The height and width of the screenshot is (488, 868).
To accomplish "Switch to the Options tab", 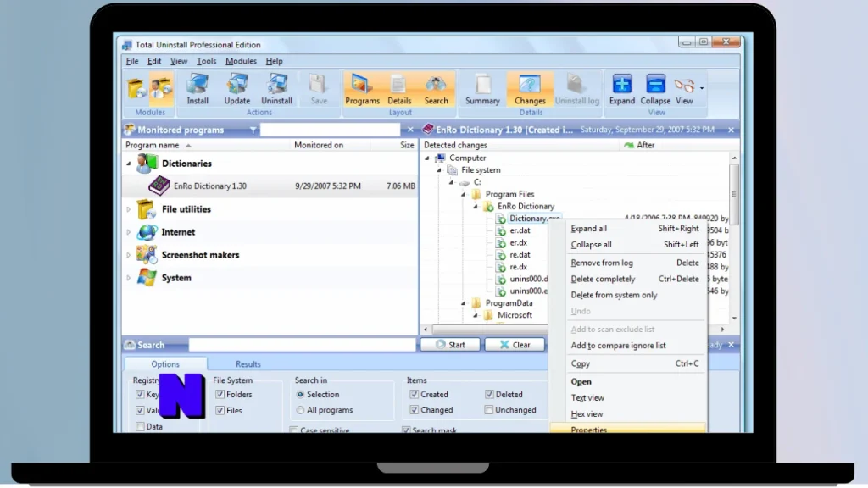I will 165,364.
